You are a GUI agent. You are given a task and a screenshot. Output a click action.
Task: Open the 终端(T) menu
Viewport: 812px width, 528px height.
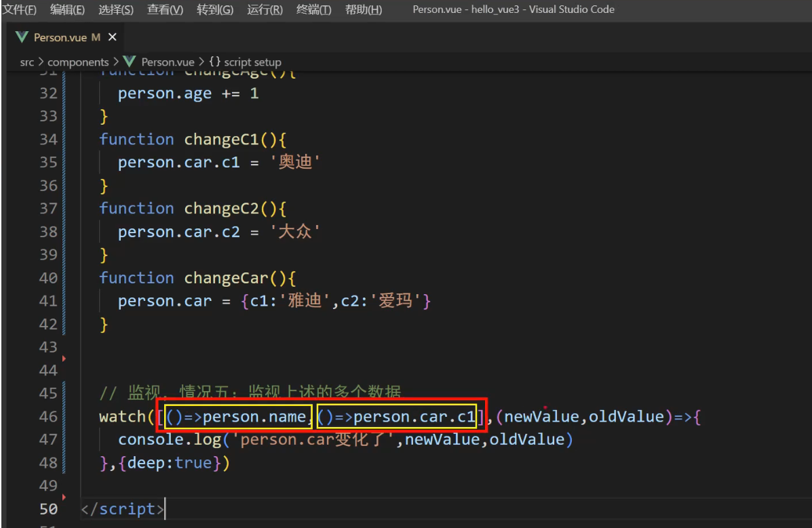[x=314, y=9]
